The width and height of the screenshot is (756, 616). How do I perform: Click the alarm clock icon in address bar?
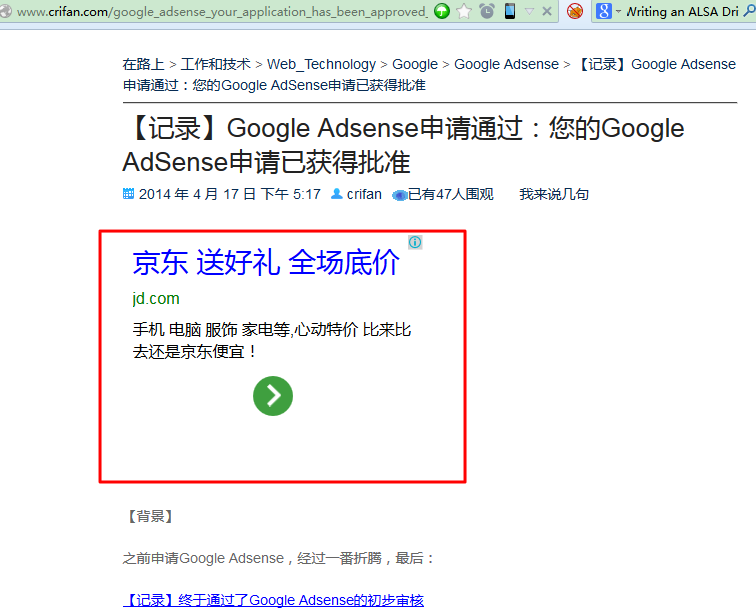pyautogui.click(x=487, y=11)
